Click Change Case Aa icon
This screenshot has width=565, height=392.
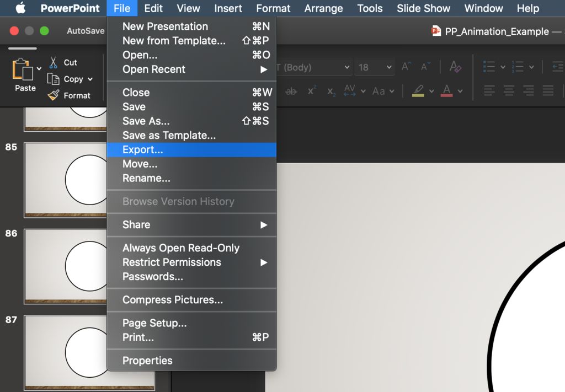[x=379, y=91]
